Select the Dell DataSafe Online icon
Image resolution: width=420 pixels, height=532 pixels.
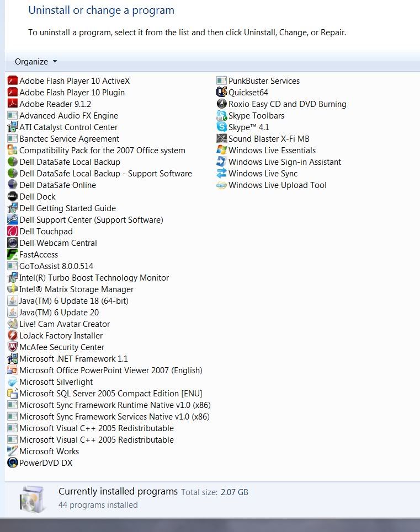(13, 185)
